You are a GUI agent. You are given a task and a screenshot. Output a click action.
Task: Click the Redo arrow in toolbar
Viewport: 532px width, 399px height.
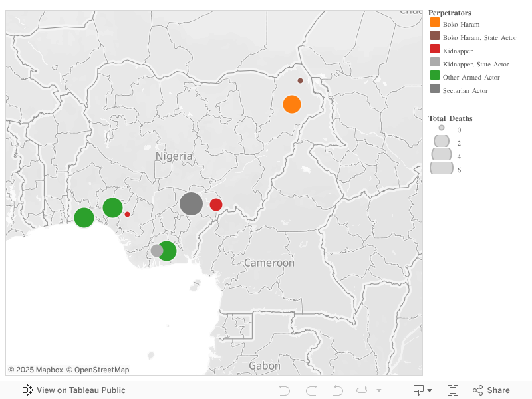point(311,390)
